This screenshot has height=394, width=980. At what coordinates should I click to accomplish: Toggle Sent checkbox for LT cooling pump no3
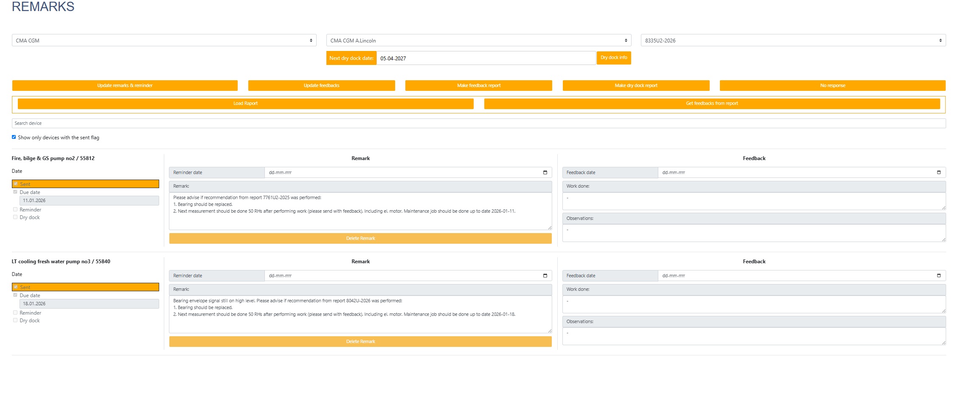point(16,287)
